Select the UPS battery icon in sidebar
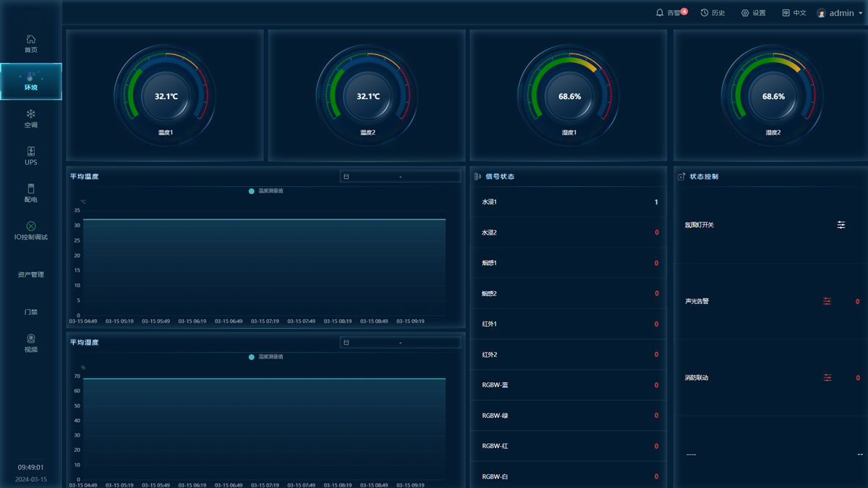Image resolution: width=868 pixels, height=488 pixels. (x=30, y=151)
